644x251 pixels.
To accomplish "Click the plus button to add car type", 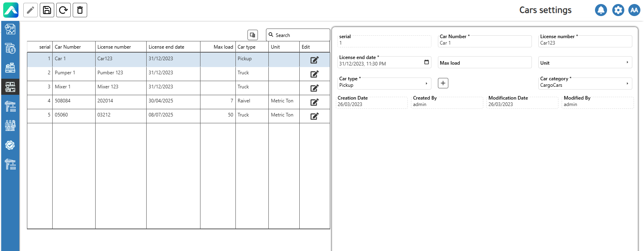I will tap(443, 83).
